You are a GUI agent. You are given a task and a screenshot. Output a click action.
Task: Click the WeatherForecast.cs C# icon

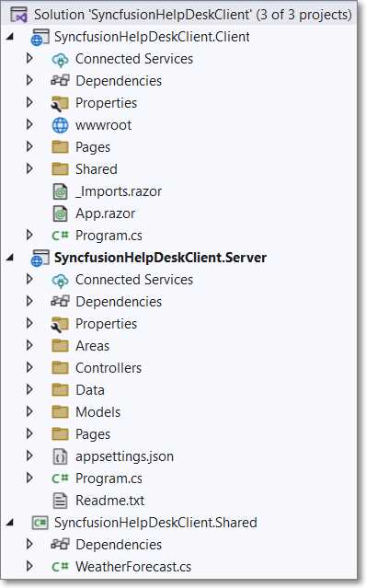(x=60, y=567)
